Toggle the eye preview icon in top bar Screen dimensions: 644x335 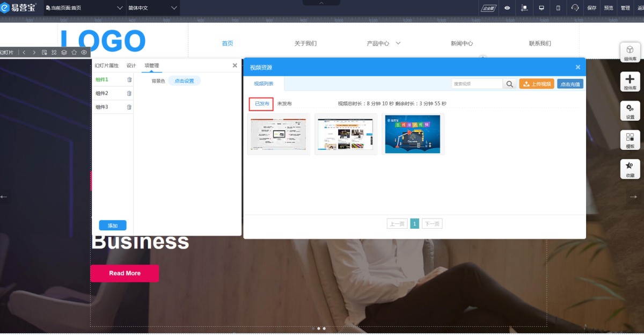pyautogui.click(x=507, y=8)
